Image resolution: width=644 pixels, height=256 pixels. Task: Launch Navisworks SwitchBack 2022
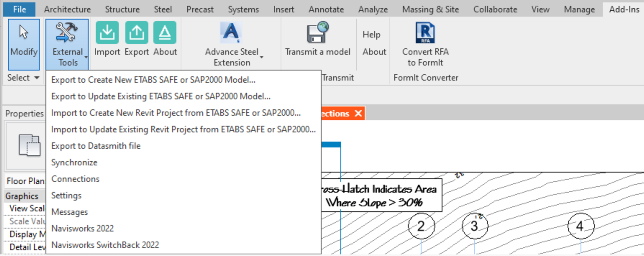tap(184, 245)
